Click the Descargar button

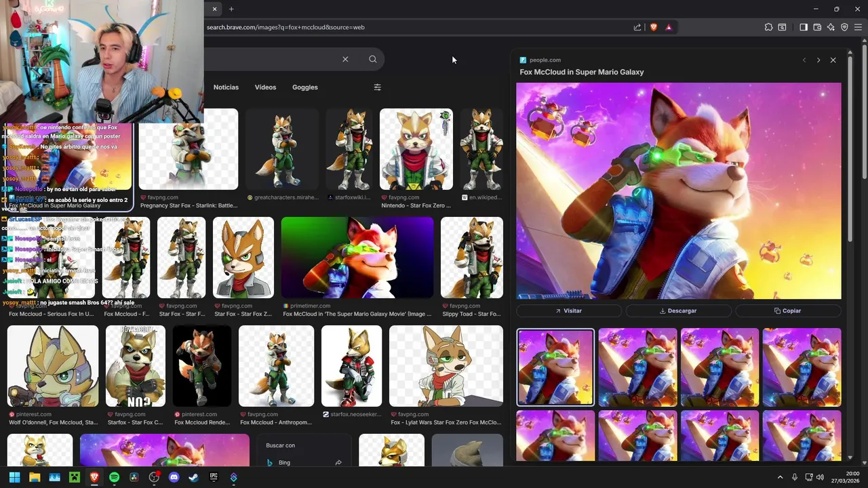(678, 310)
